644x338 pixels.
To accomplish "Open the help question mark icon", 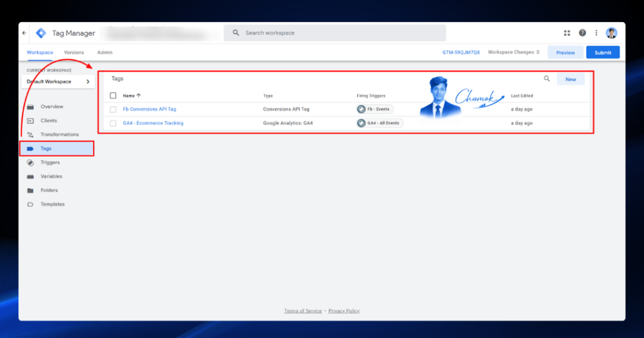I will pyautogui.click(x=582, y=33).
